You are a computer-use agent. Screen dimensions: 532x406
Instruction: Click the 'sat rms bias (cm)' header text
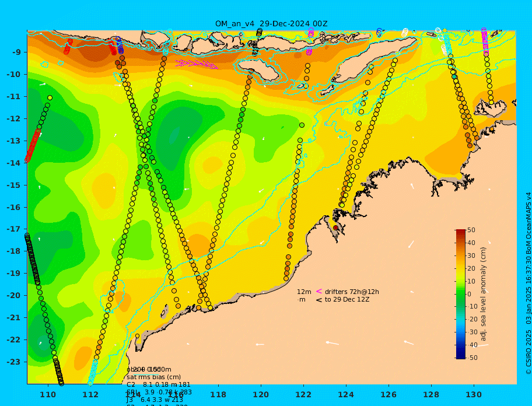click(x=153, y=377)
